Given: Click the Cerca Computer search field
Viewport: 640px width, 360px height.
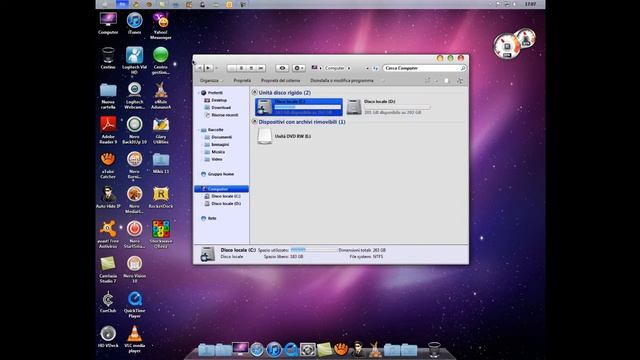Looking at the screenshot, I should [424, 68].
